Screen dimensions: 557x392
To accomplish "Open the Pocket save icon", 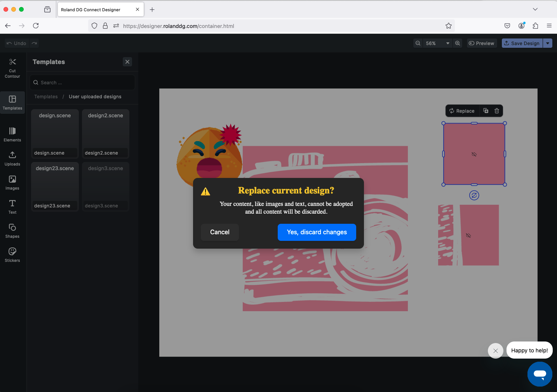I will [x=507, y=26].
